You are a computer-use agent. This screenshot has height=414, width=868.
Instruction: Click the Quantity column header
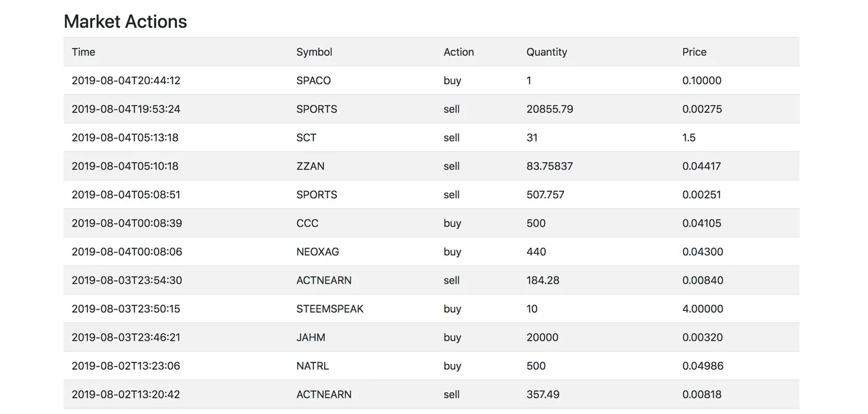pyautogui.click(x=547, y=52)
